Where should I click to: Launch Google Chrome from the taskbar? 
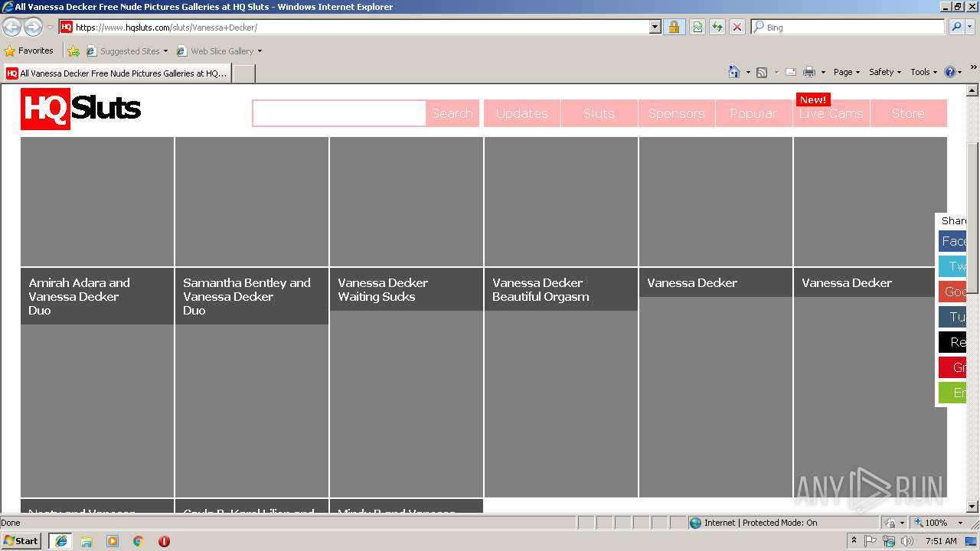[x=139, y=541]
